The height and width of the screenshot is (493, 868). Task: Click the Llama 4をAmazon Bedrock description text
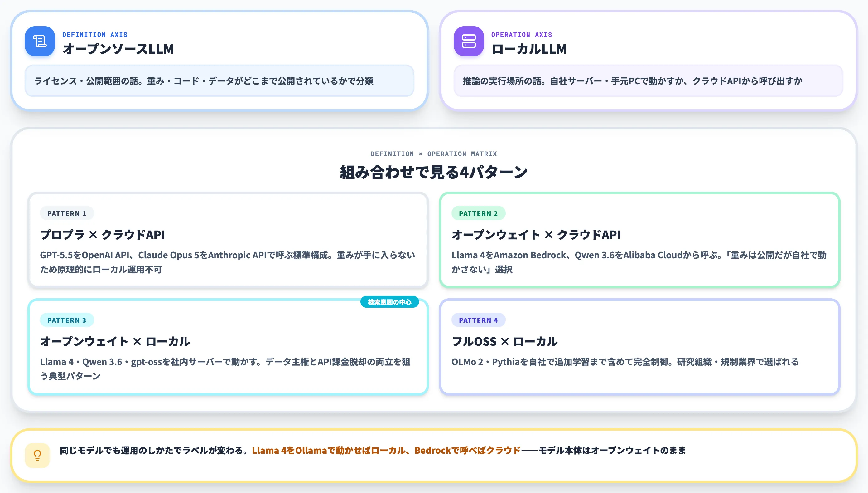(639, 262)
